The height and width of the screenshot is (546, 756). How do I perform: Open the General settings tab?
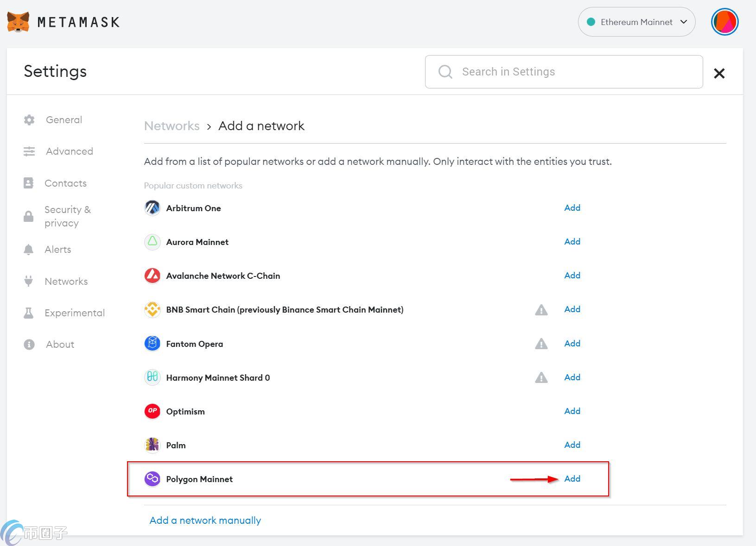[x=64, y=120]
